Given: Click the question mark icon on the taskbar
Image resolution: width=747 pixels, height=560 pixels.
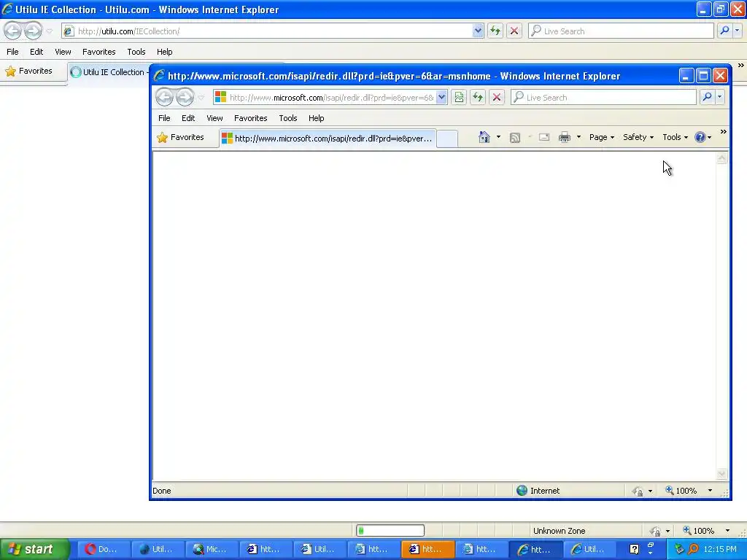Looking at the screenshot, I should [634, 550].
